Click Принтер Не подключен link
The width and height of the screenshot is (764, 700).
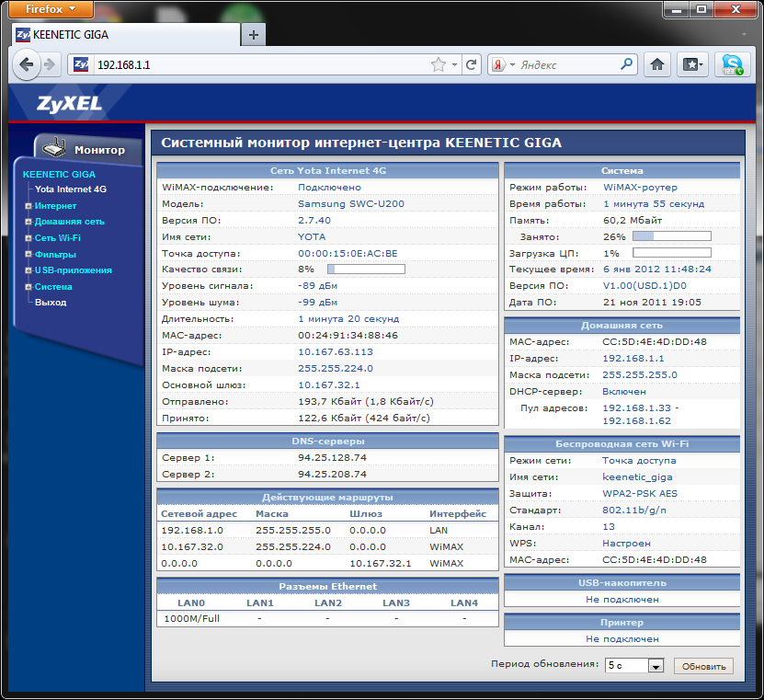point(622,638)
